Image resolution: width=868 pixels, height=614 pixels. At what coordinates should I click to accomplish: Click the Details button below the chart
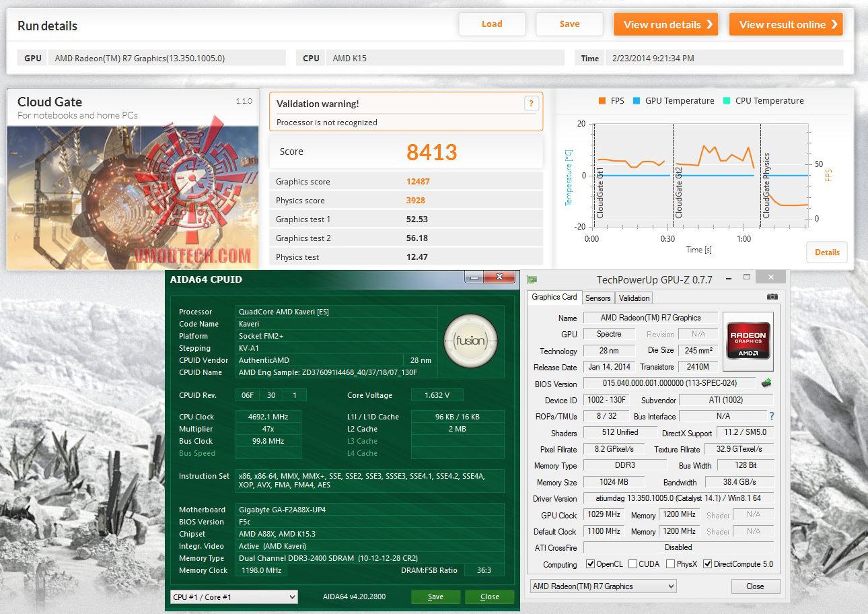coord(827,252)
